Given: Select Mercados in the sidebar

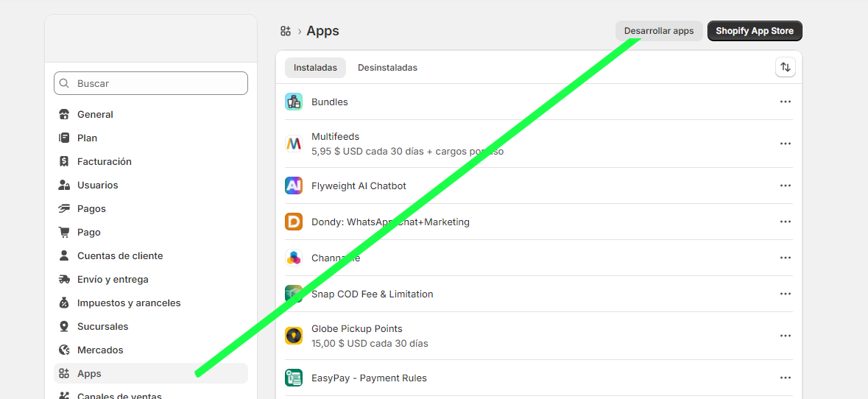Looking at the screenshot, I should tap(151, 350).
